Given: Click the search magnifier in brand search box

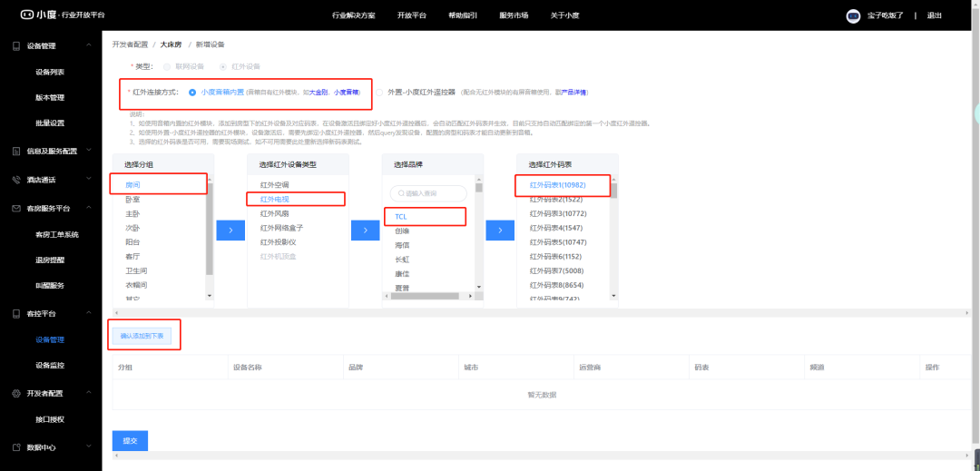Looking at the screenshot, I should [400, 193].
